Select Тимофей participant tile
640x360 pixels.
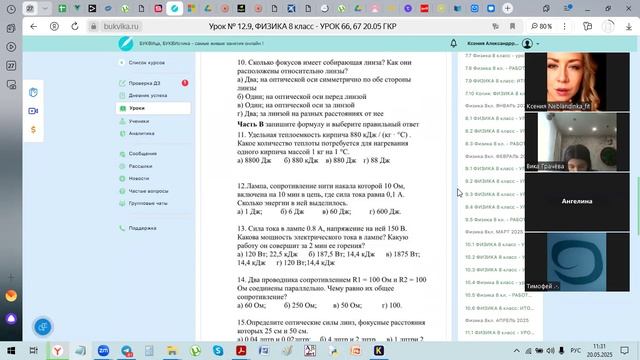[x=577, y=262]
